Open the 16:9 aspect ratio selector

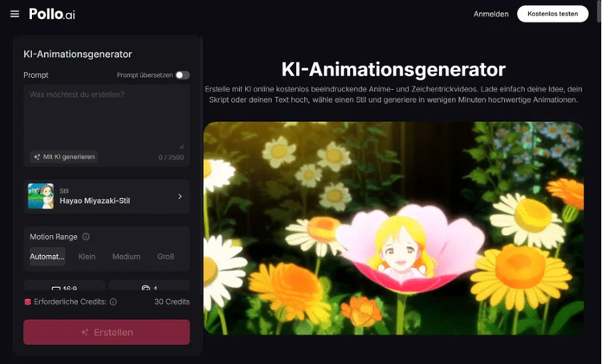(64, 285)
